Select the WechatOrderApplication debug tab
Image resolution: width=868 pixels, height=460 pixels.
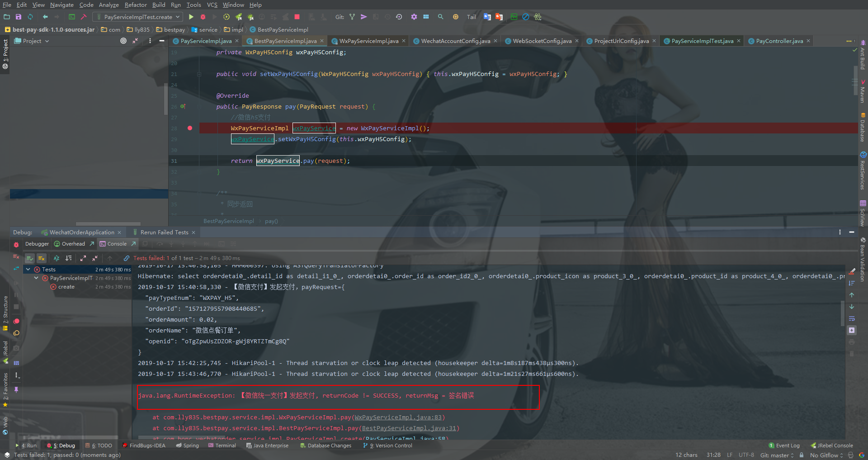tap(82, 232)
